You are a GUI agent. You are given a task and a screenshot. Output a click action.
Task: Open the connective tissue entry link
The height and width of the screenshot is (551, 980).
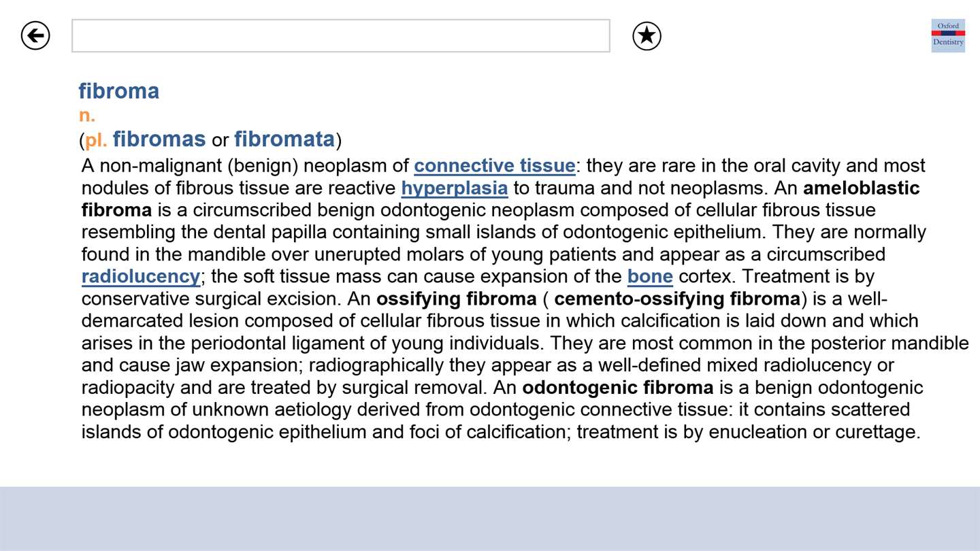495,166
